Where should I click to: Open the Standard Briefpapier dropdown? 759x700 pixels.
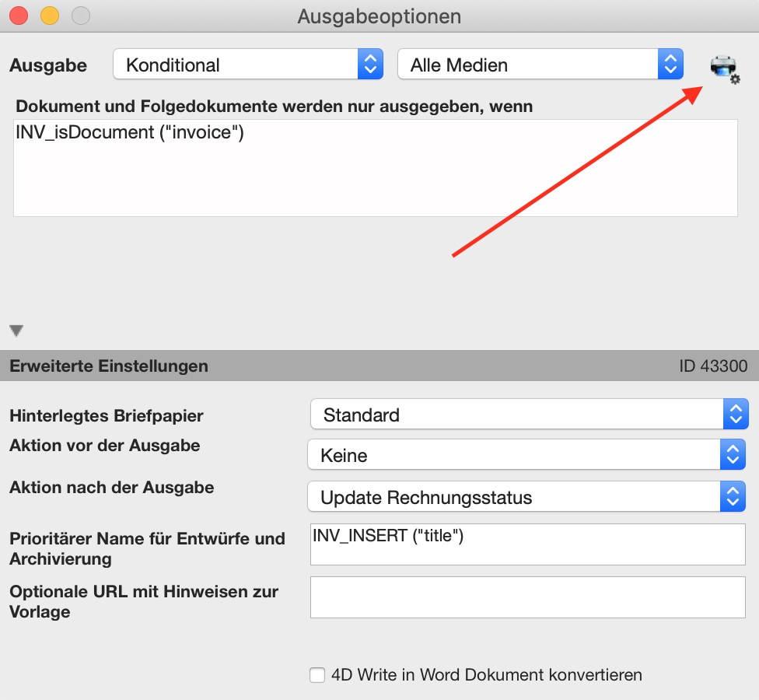coord(530,415)
